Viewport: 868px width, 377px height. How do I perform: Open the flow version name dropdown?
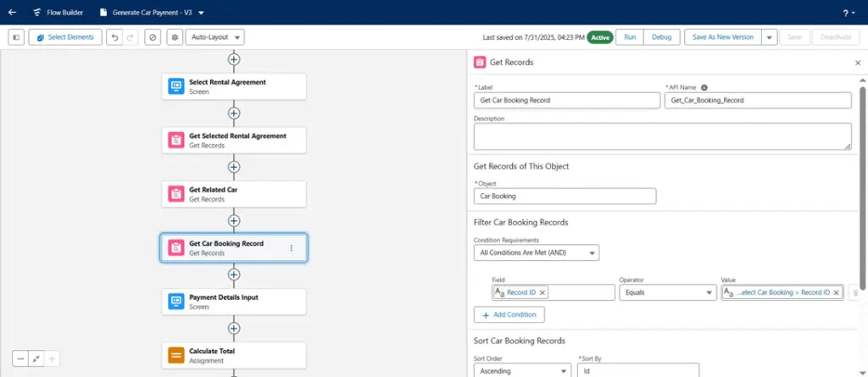point(201,12)
